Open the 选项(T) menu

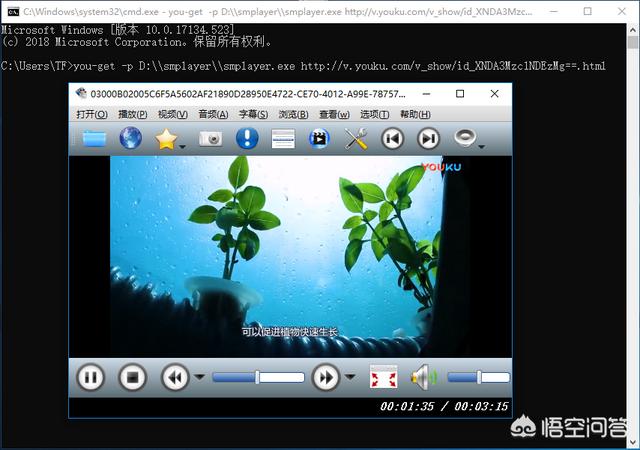(x=374, y=114)
